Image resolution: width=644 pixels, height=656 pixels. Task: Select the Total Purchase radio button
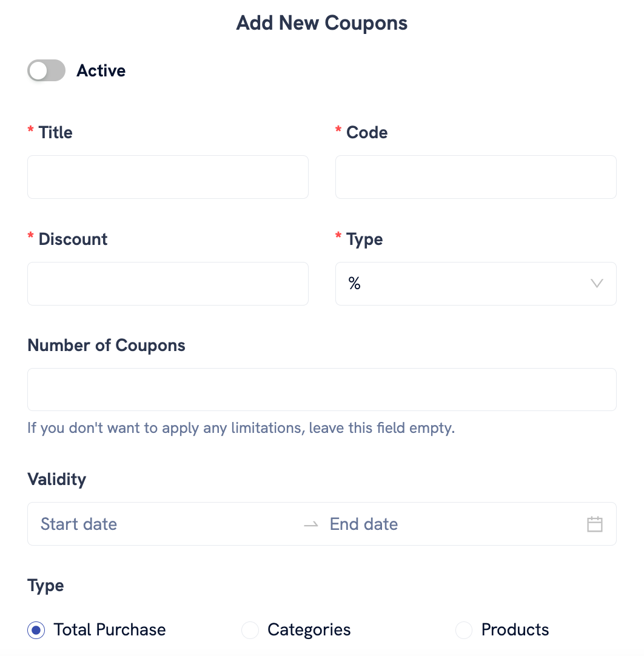[36, 630]
